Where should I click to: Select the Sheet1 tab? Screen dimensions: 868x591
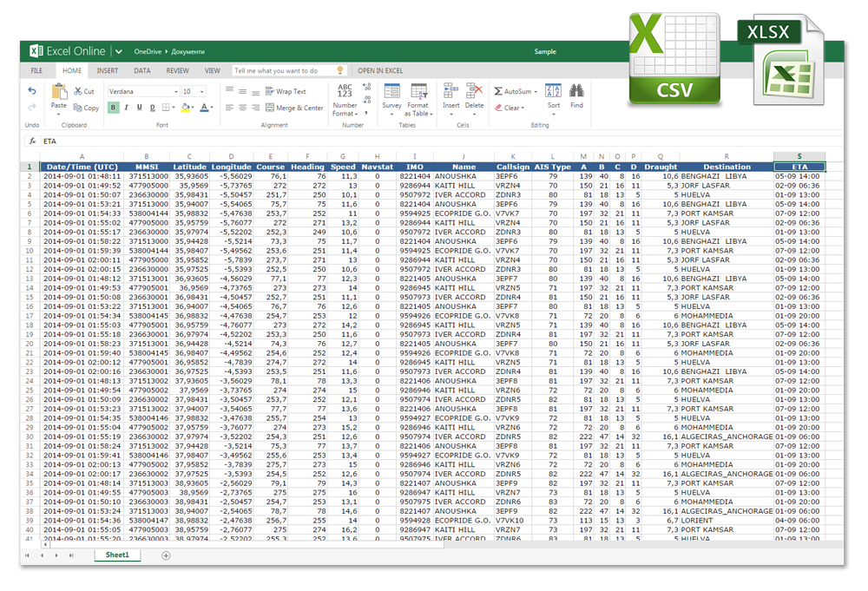click(117, 555)
